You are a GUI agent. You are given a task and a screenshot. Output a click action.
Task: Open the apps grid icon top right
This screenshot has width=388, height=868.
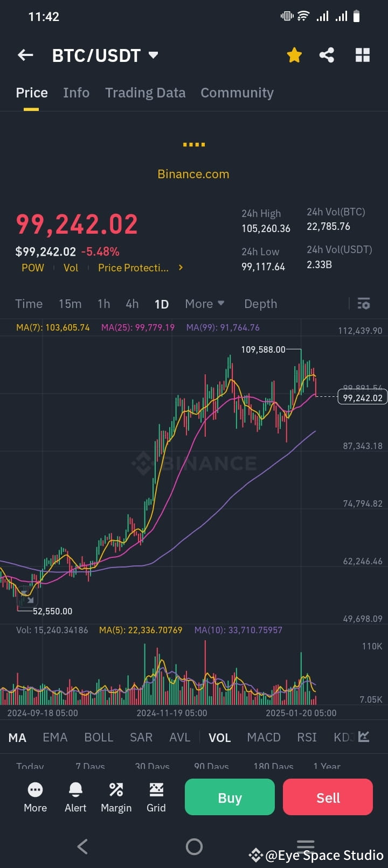click(362, 54)
